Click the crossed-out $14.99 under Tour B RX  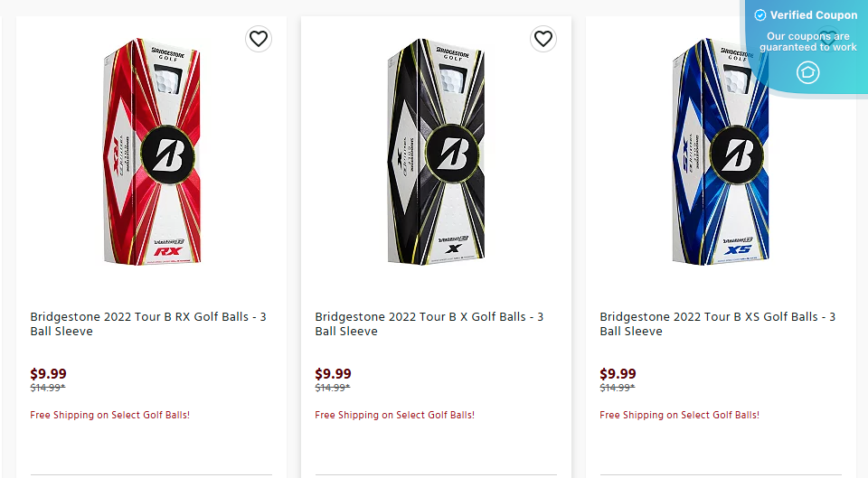pos(48,388)
